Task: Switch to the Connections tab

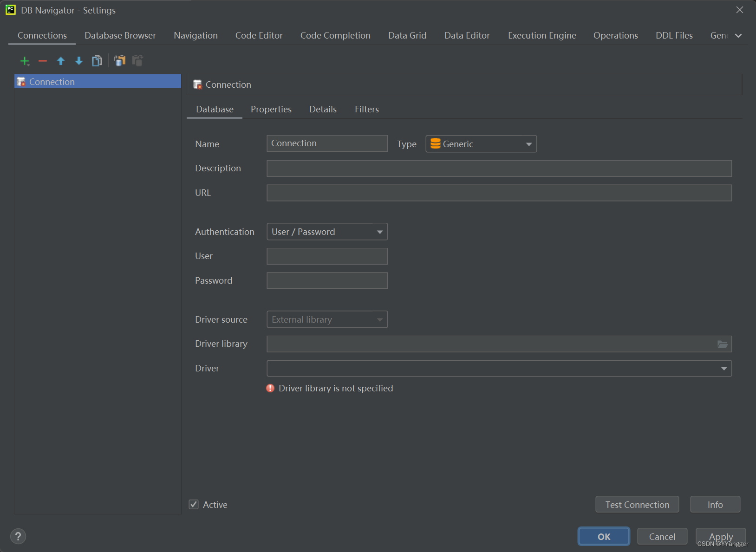Action: [42, 36]
